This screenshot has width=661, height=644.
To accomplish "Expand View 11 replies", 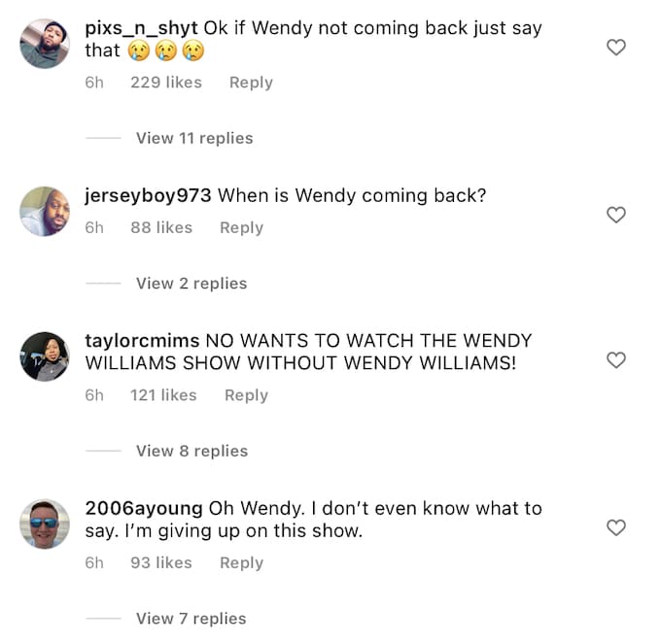I will point(194,138).
